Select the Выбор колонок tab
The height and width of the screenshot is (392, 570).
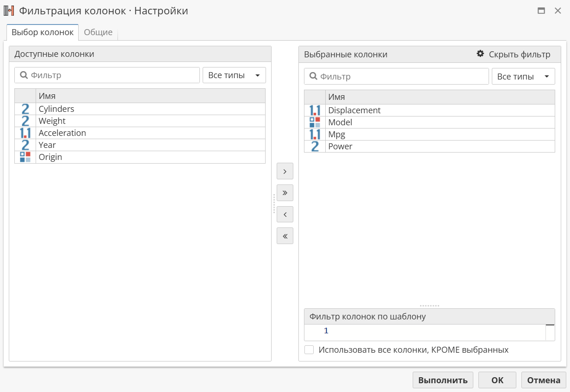pyautogui.click(x=43, y=32)
